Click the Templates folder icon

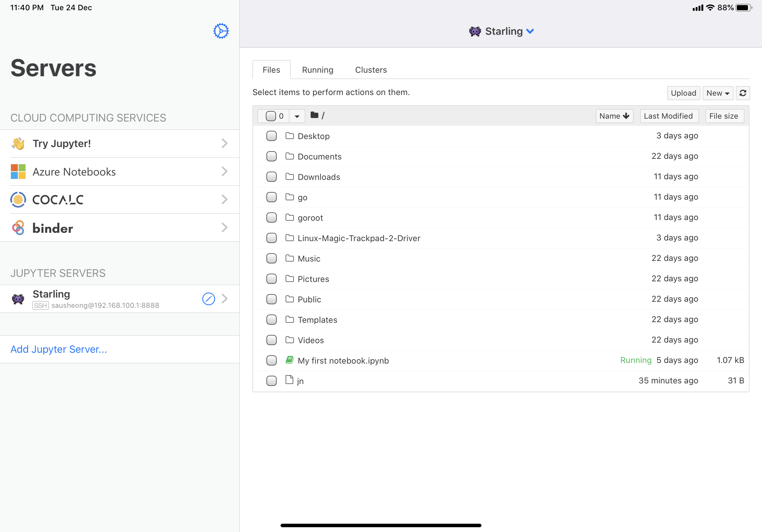(x=289, y=319)
